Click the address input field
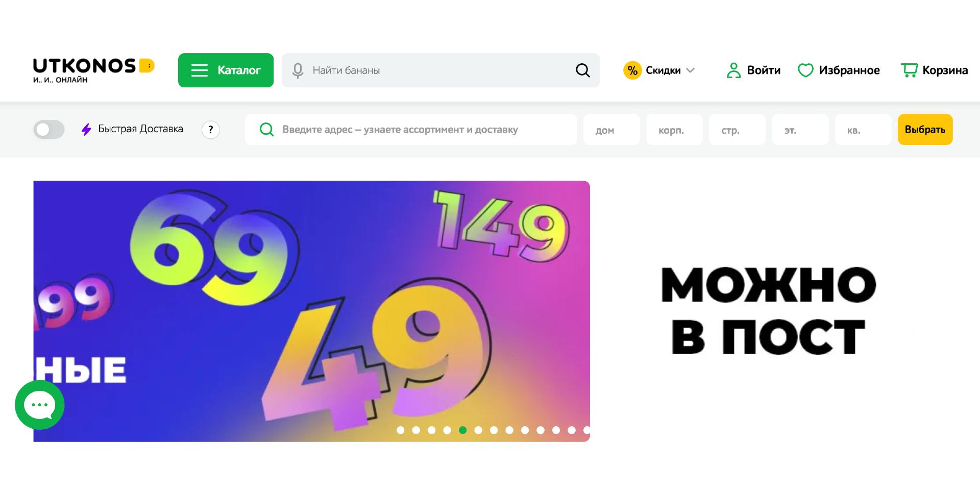Image resolution: width=980 pixels, height=490 pixels. pyautogui.click(x=411, y=130)
